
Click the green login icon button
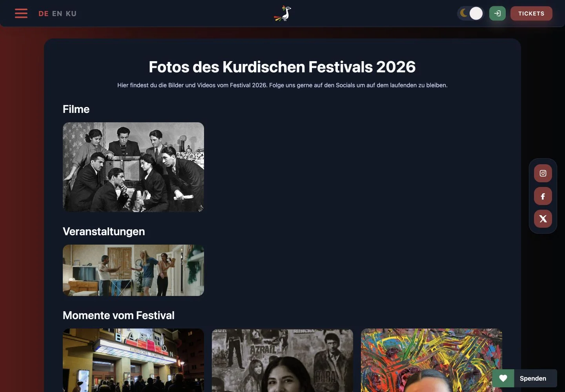[498, 13]
